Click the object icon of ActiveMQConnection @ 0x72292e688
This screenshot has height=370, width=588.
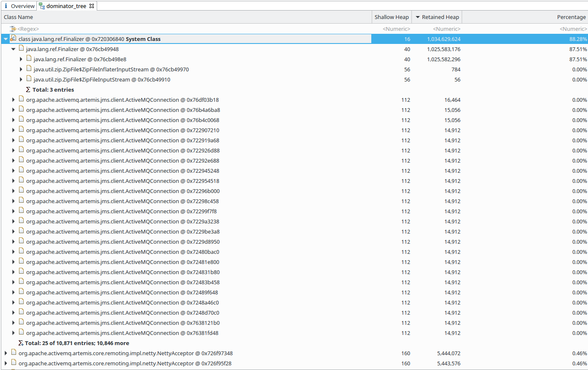point(21,160)
